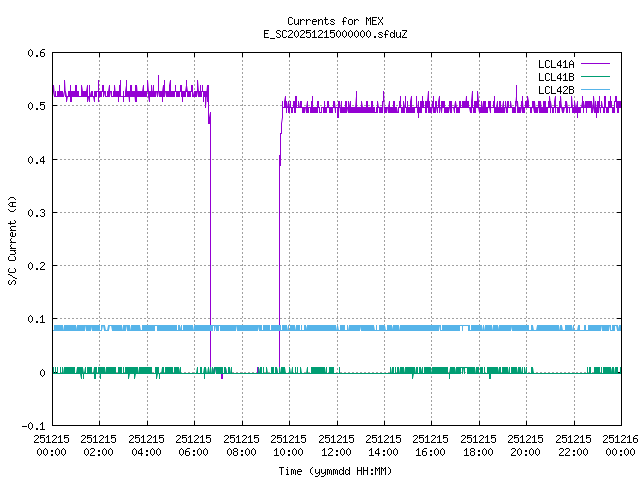Click the LCL41B legend label

(555, 77)
